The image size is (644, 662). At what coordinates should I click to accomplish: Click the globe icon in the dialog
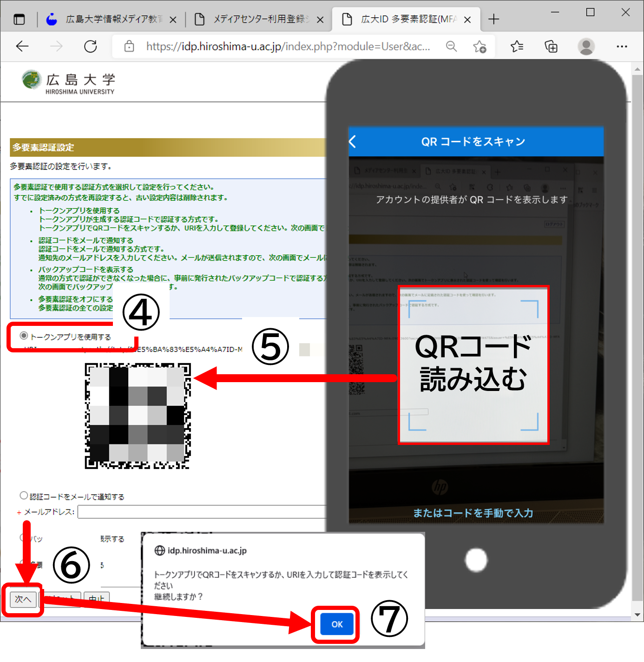[x=159, y=551]
